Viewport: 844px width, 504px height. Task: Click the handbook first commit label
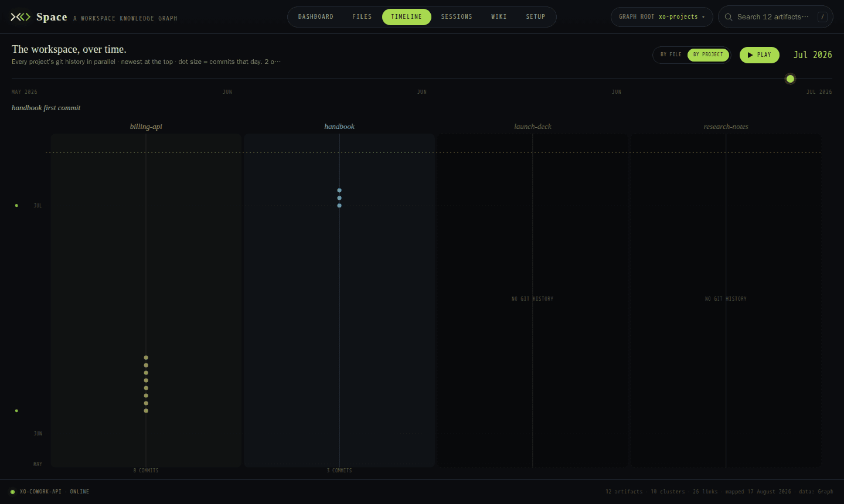coord(46,108)
